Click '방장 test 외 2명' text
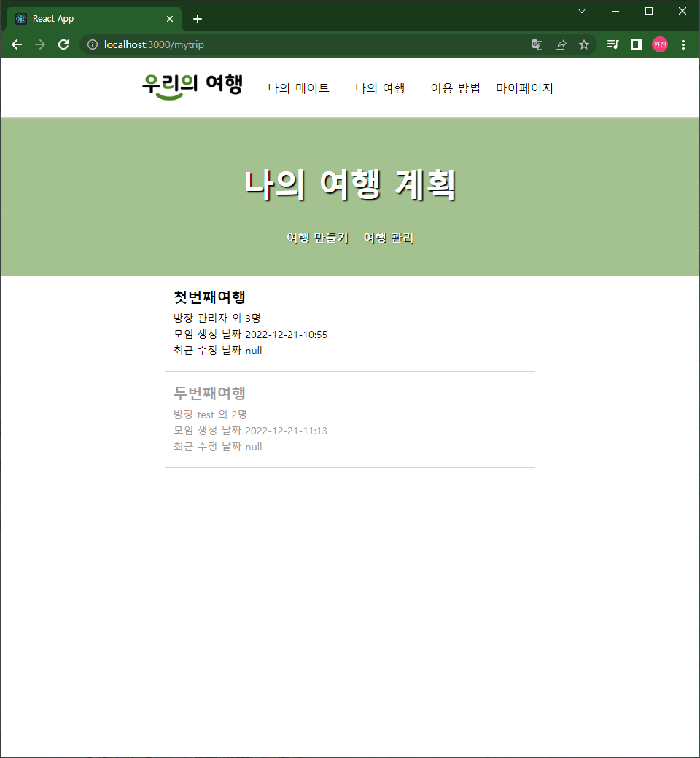The width and height of the screenshot is (700, 758). [210, 414]
